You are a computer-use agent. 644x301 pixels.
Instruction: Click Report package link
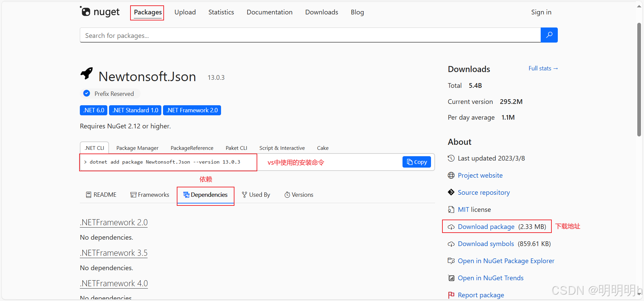click(481, 295)
